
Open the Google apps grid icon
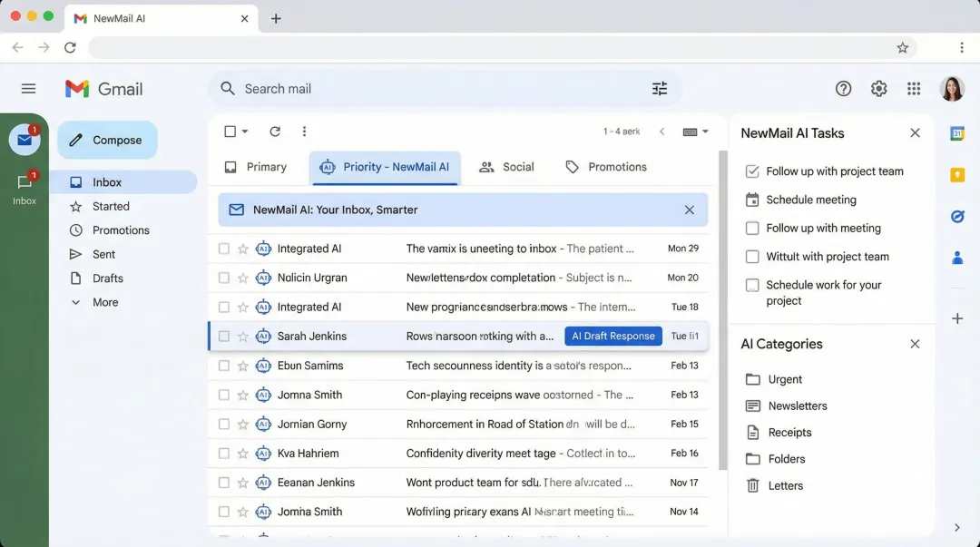914,88
